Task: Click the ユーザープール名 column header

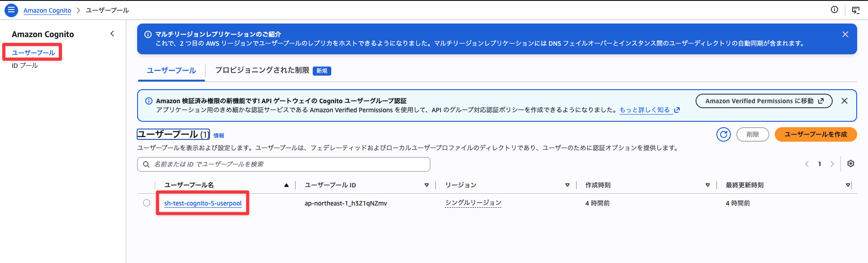Action: pos(189,185)
